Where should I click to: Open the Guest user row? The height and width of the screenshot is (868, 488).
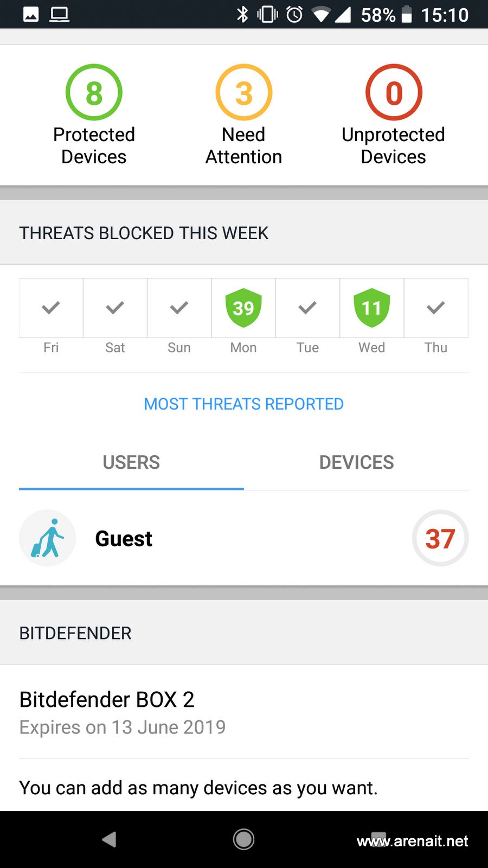(x=244, y=538)
